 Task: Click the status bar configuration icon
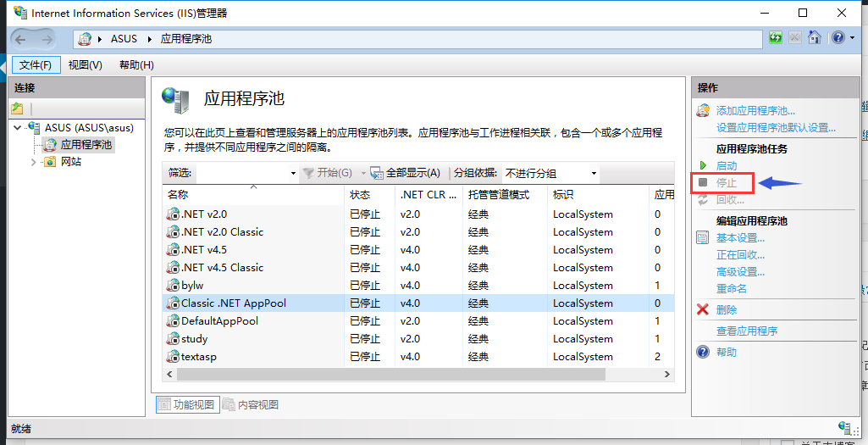(845, 427)
